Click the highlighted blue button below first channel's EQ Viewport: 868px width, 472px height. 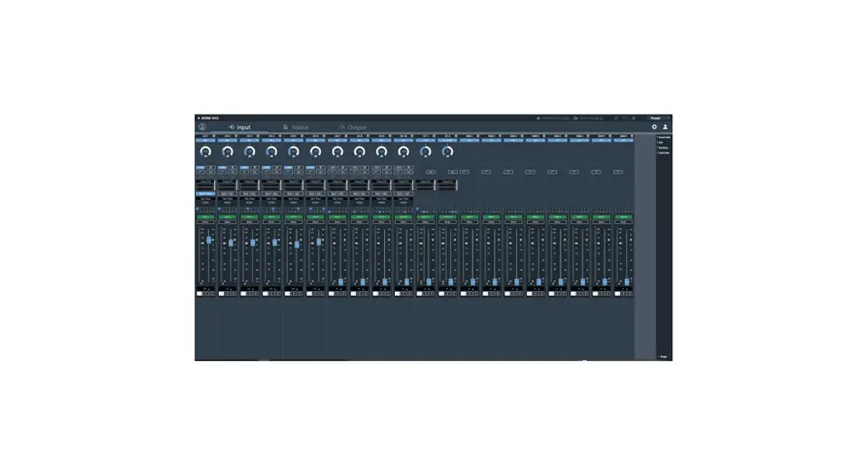pyautogui.click(x=205, y=193)
